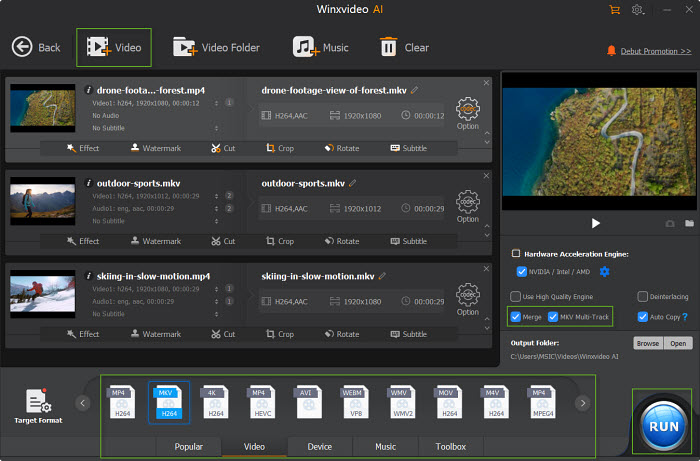Screen dimensions: 700x461
Task: Show info for drone-foota...-forest.mp4
Action: [88, 90]
